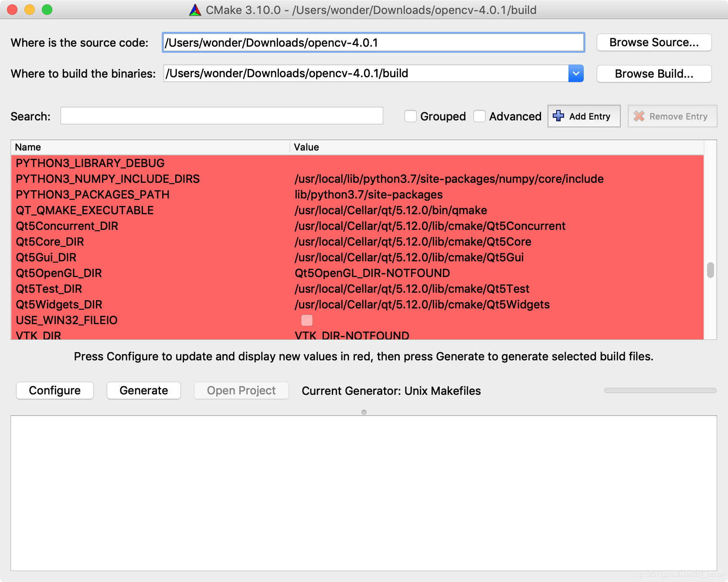
Task: Enable the Grouped checkbox
Action: [411, 116]
